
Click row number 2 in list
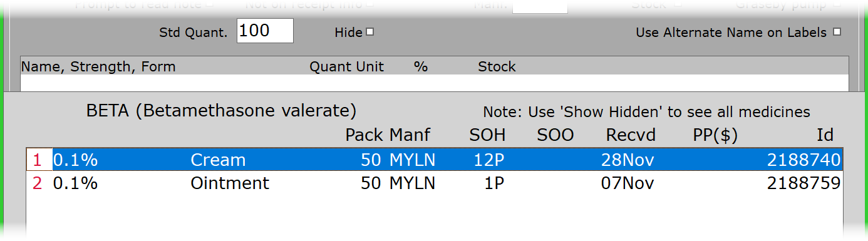click(37, 183)
